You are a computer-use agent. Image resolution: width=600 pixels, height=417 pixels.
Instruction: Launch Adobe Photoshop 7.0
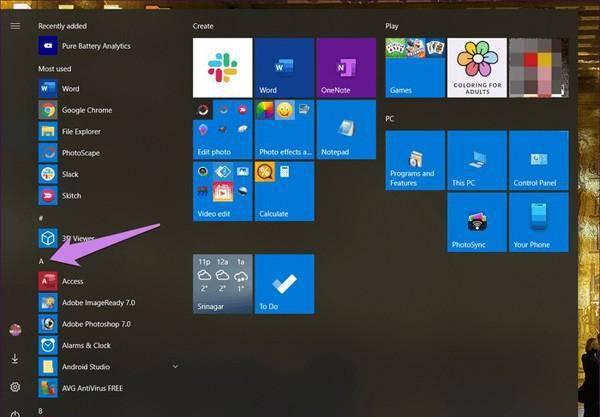109,324
